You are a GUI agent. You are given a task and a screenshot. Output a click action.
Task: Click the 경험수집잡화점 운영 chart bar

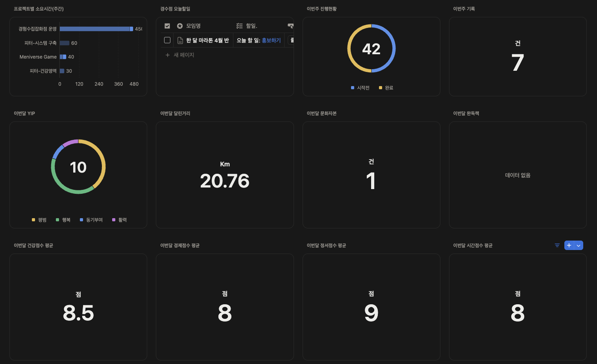coord(96,29)
